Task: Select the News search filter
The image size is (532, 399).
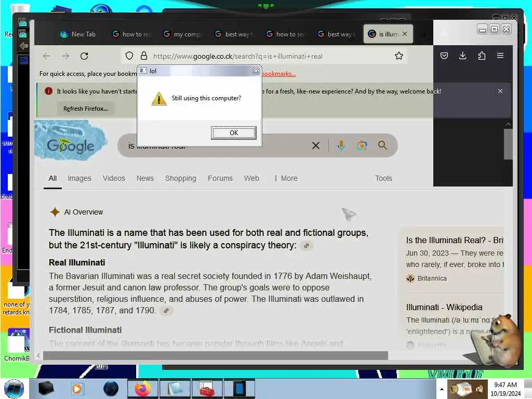Action: [x=145, y=179]
